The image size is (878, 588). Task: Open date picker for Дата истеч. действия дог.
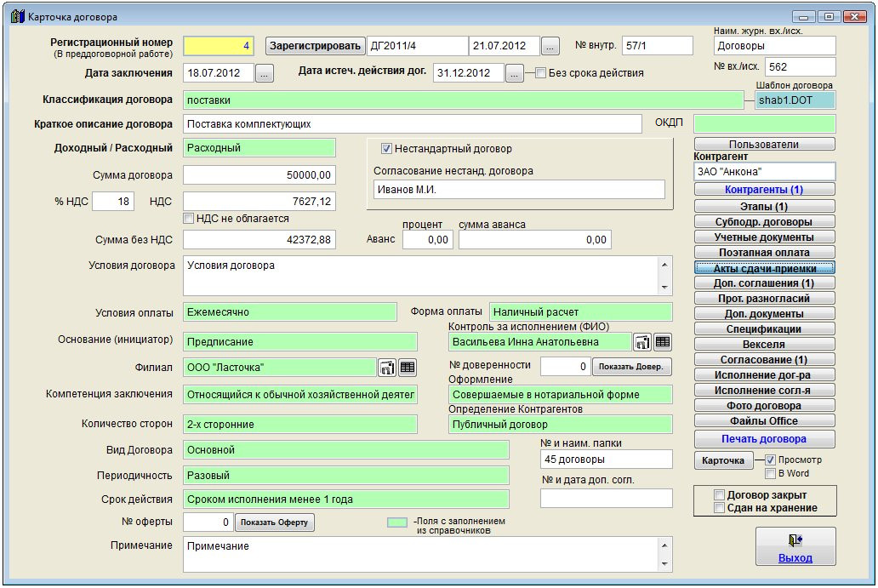tap(514, 74)
